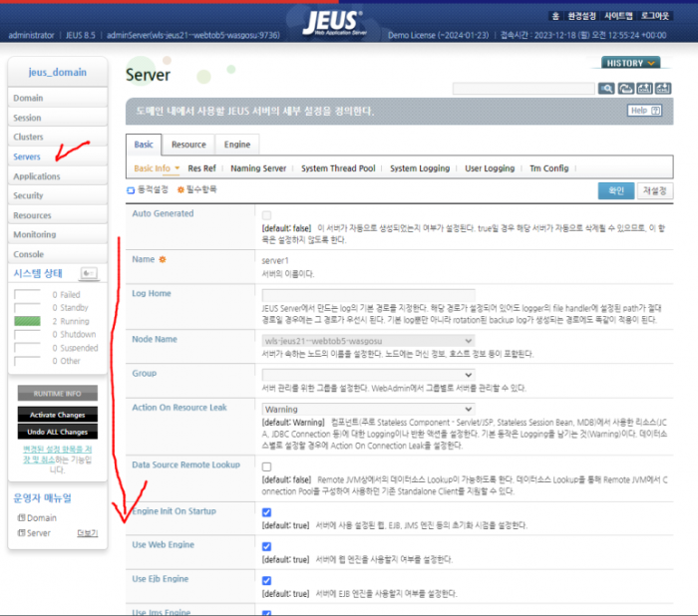Uncheck Engine Init On Startup
This screenshot has width=698, height=616.
[266, 512]
